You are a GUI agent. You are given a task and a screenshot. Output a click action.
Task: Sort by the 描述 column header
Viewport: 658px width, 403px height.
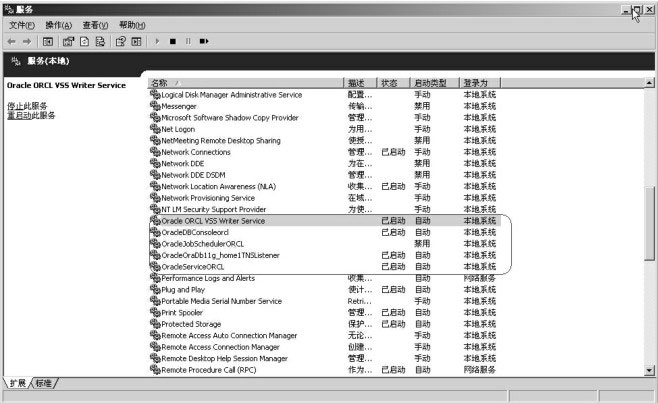(360, 83)
